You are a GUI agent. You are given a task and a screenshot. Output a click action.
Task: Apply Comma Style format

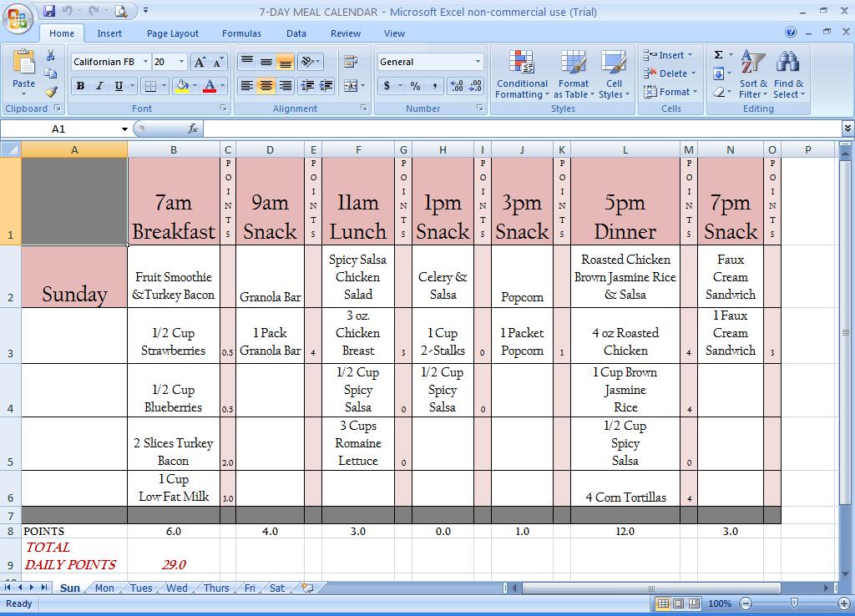(434, 86)
